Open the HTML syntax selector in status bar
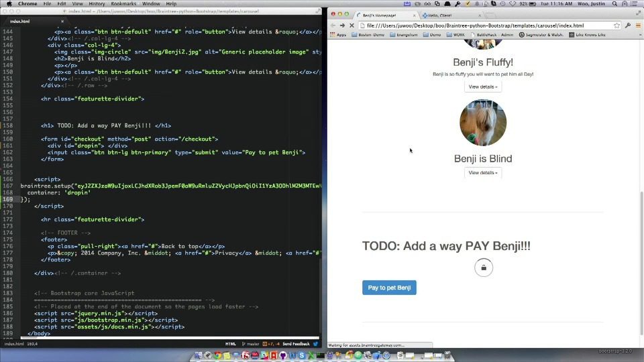This screenshot has height=362, width=644. [x=230, y=344]
